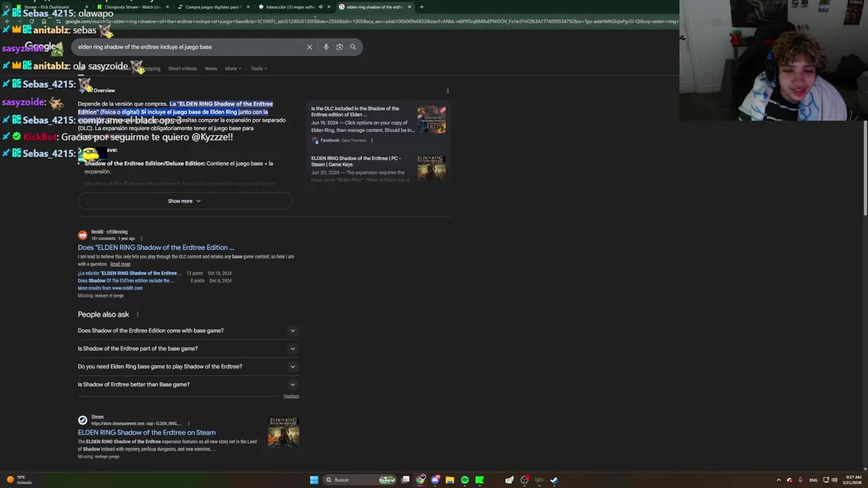
Task: Open Google Lens image search icon
Action: click(340, 47)
